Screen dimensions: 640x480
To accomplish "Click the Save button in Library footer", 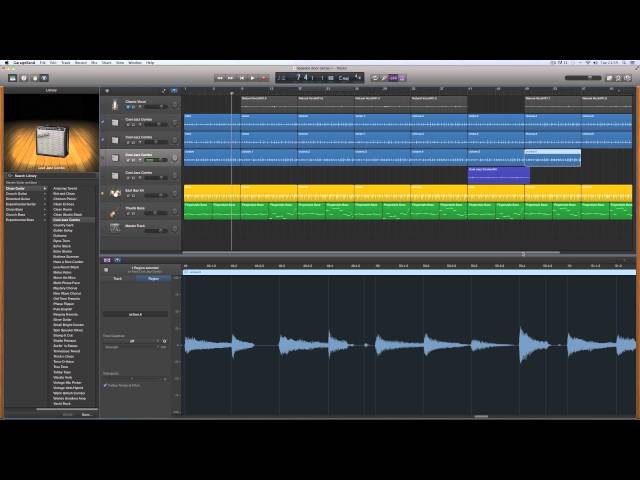I will click(x=86, y=415).
